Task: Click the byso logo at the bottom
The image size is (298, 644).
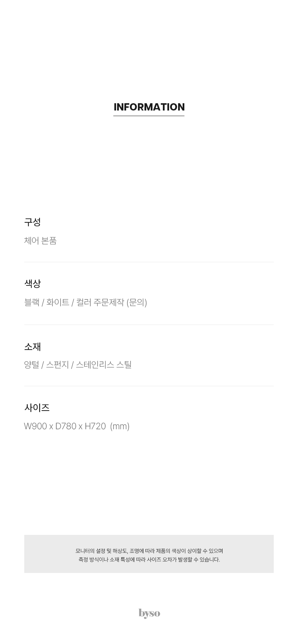Action: click(x=149, y=613)
